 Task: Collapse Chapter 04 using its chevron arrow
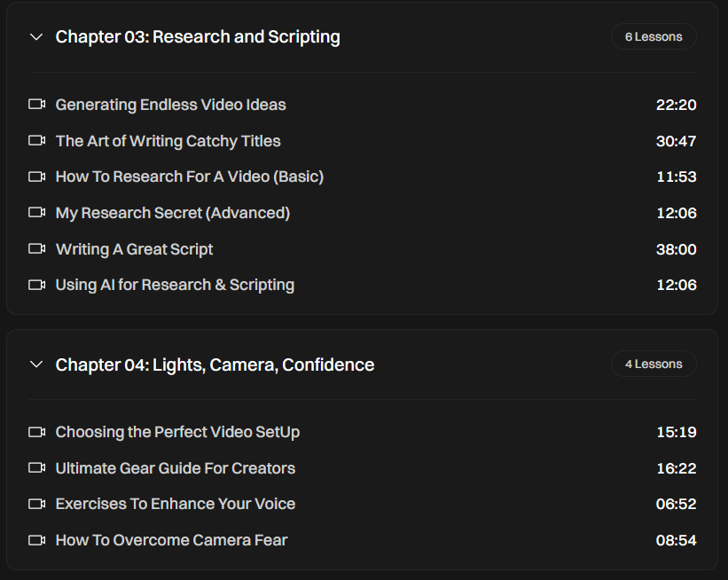click(36, 364)
